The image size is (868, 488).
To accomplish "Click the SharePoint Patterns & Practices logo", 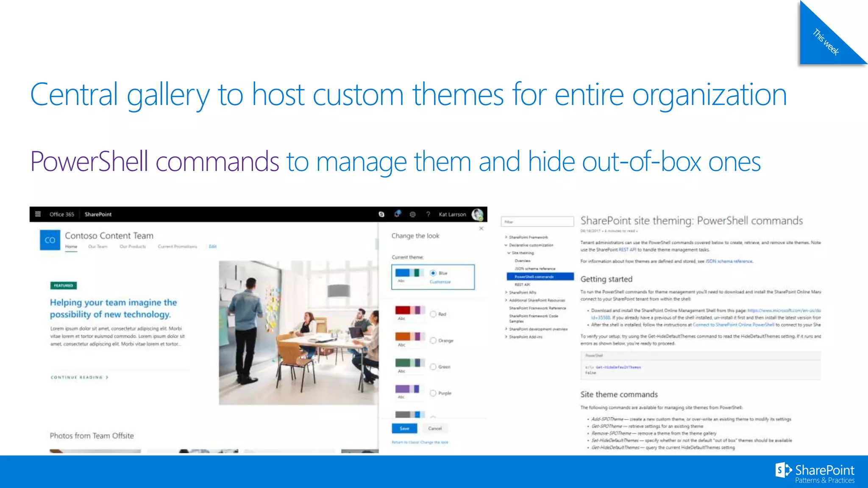I will [815, 473].
